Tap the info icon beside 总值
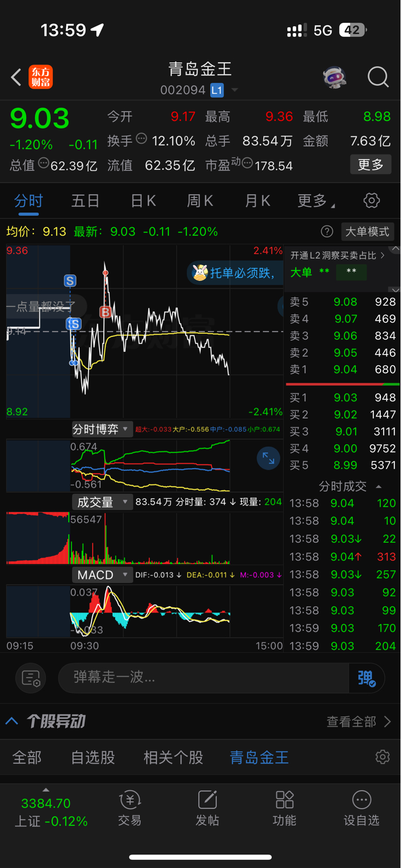401x868 pixels. pyautogui.click(x=44, y=163)
